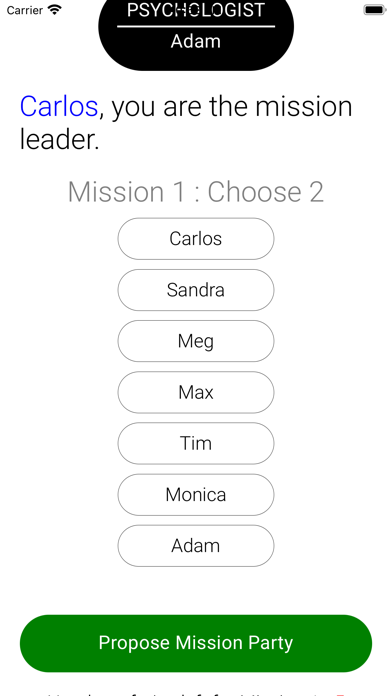The image size is (392, 696).
Task: Tap the 'you are the mission leader' text
Action: coord(186,123)
